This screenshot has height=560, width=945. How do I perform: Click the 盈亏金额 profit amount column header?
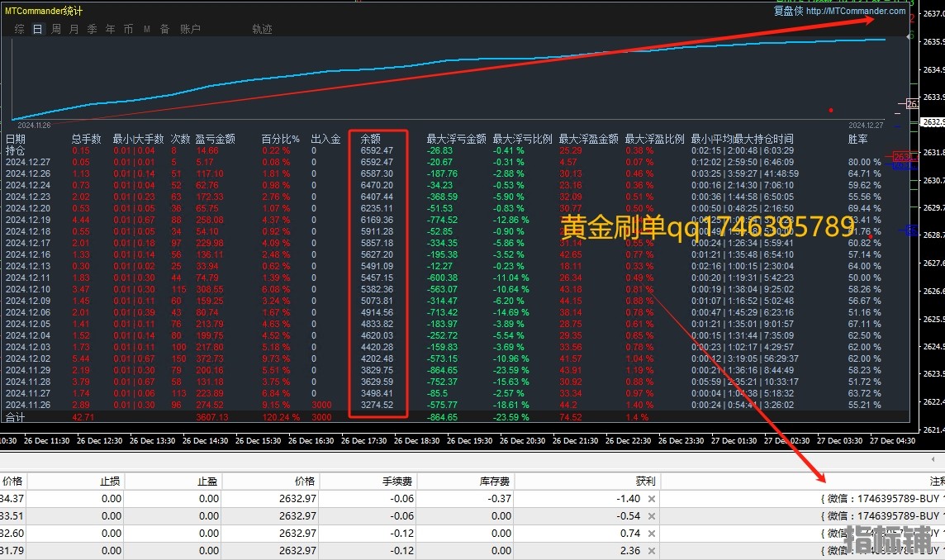[x=215, y=140]
